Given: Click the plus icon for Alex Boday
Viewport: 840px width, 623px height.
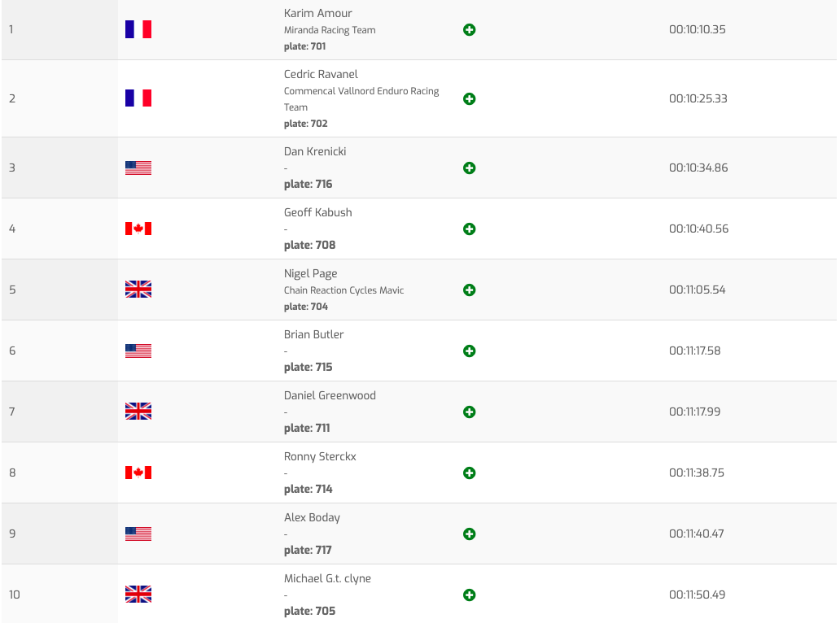Looking at the screenshot, I should pyautogui.click(x=469, y=534).
